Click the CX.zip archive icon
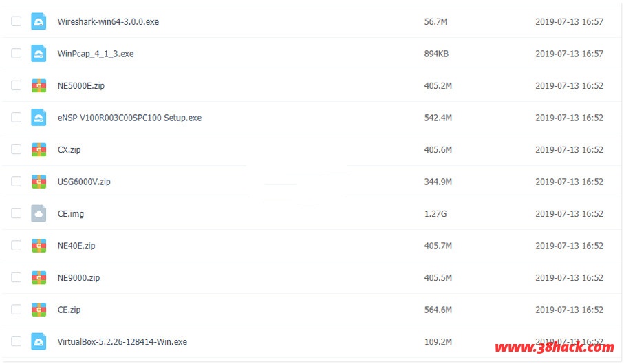 (39, 149)
